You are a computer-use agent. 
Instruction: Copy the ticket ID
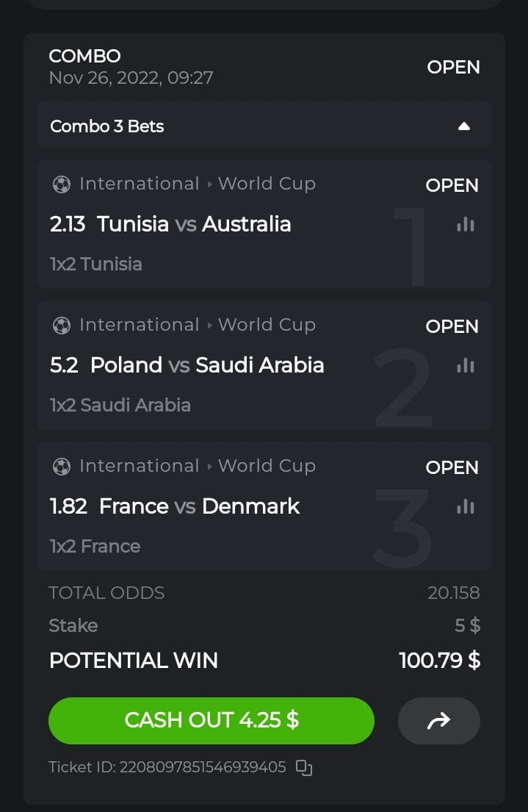(x=304, y=768)
